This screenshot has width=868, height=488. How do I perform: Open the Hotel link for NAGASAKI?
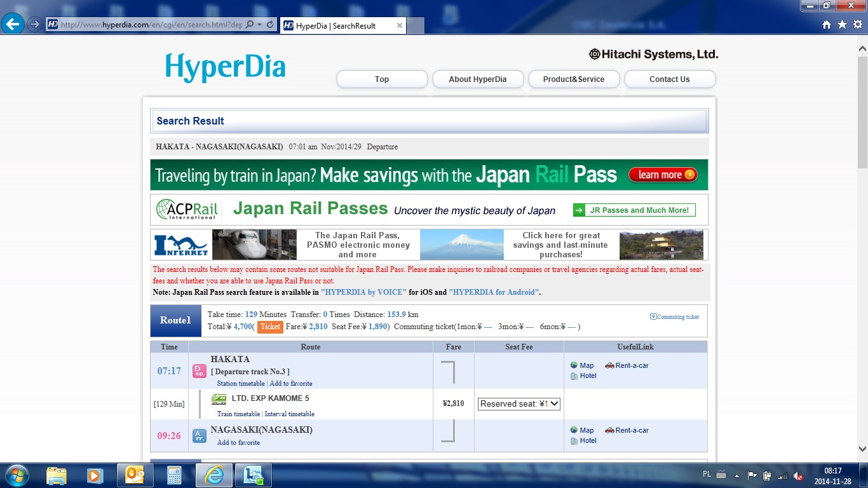[x=583, y=441]
